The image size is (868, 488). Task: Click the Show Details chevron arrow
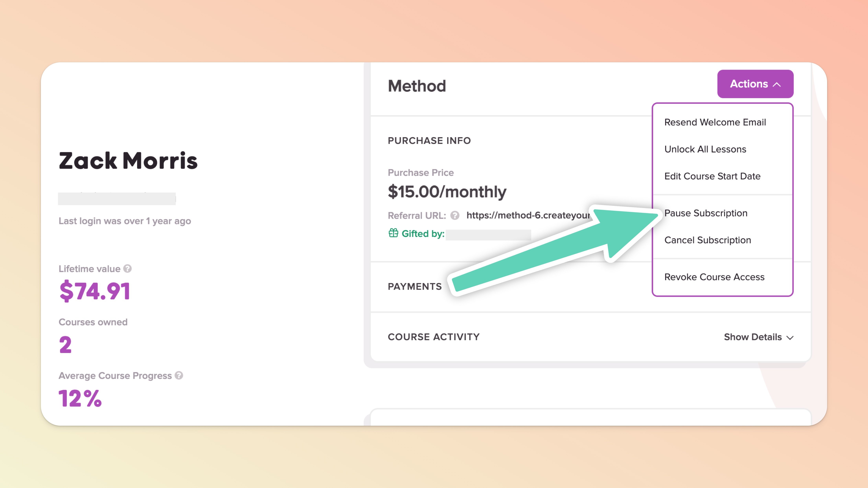790,338
